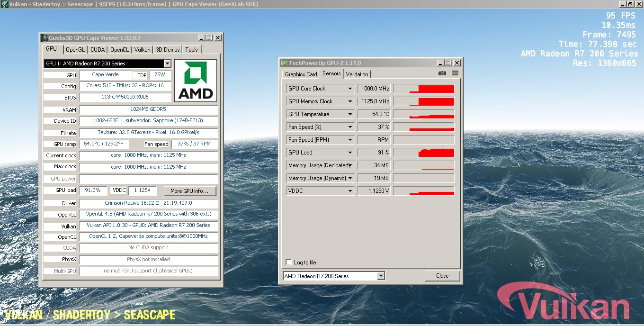Click the Vulkan API 1.0.30 field
The height and width of the screenshot is (326, 644).
point(149,226)
